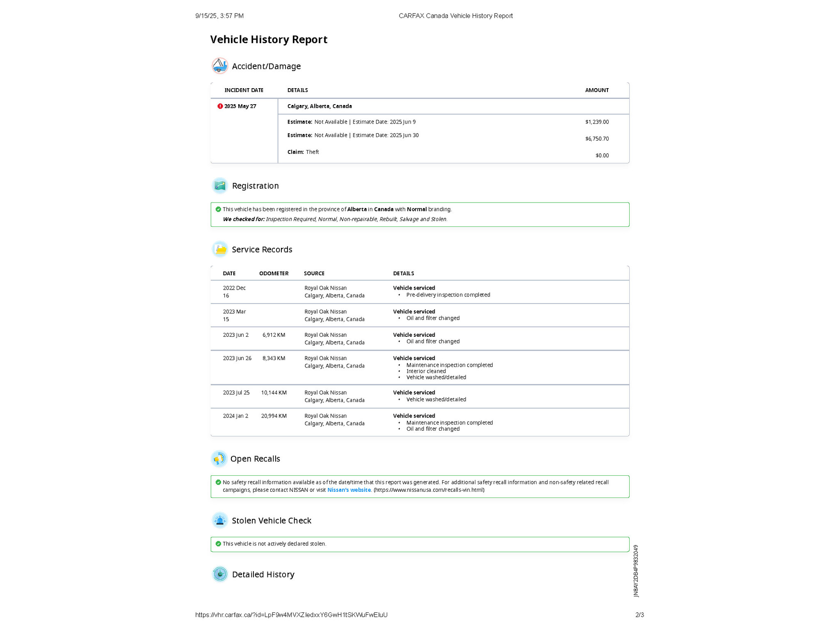Click the Registration map icon
840x630 pixels.
(x=220, y=186)
